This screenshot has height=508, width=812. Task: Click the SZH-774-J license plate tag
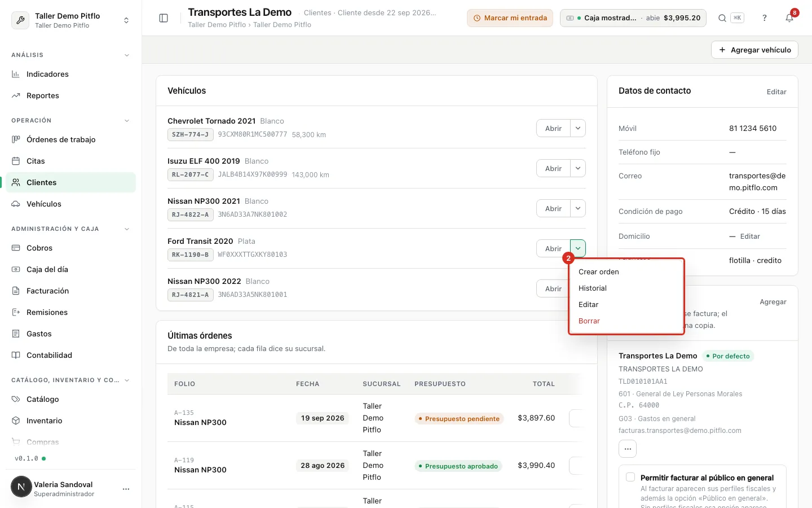(x=190, y=134)
